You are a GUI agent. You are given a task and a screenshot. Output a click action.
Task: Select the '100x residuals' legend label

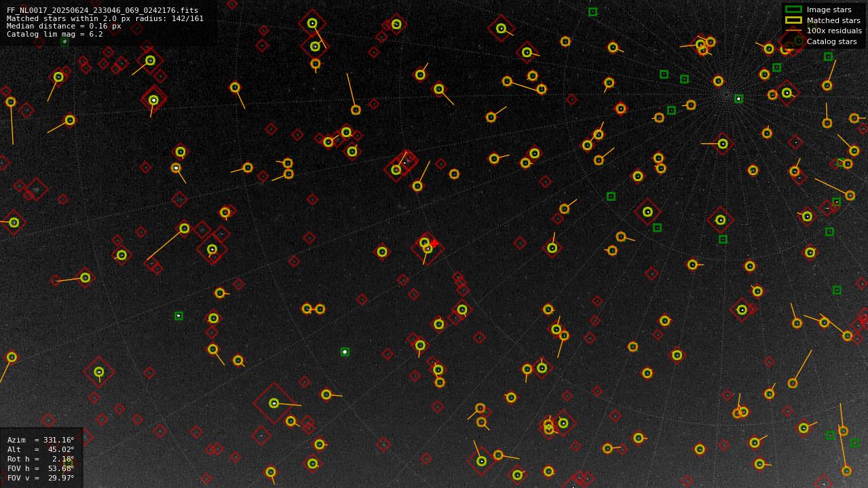pos(834,31)
